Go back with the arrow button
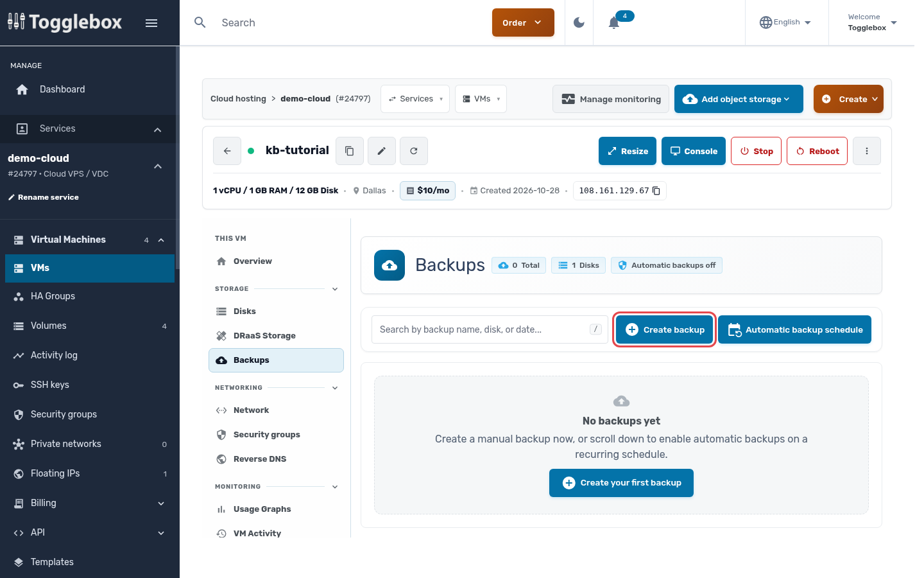924x578 pixels. coord(227,151)
